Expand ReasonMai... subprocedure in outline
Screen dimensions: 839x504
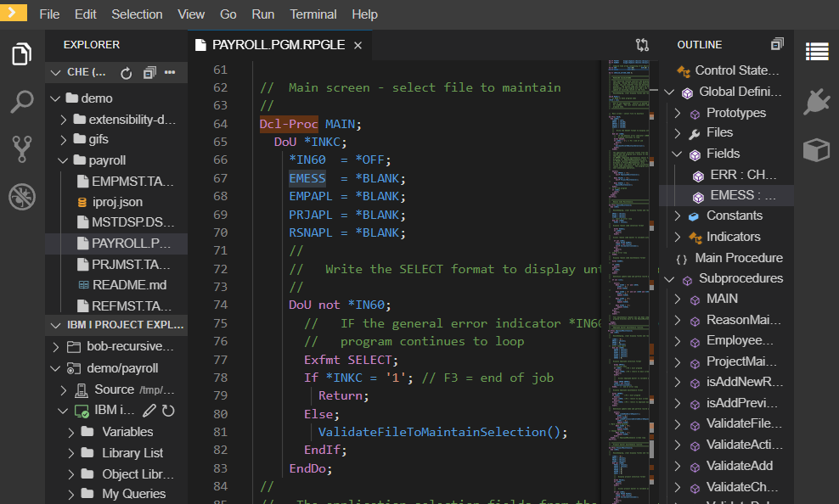(x=678, y=320)
